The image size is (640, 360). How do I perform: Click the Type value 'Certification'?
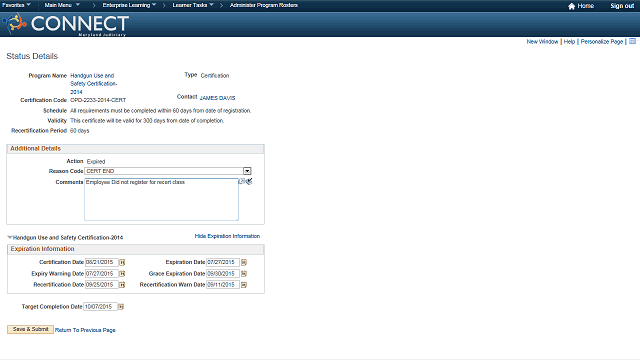(x=215, y=76)
